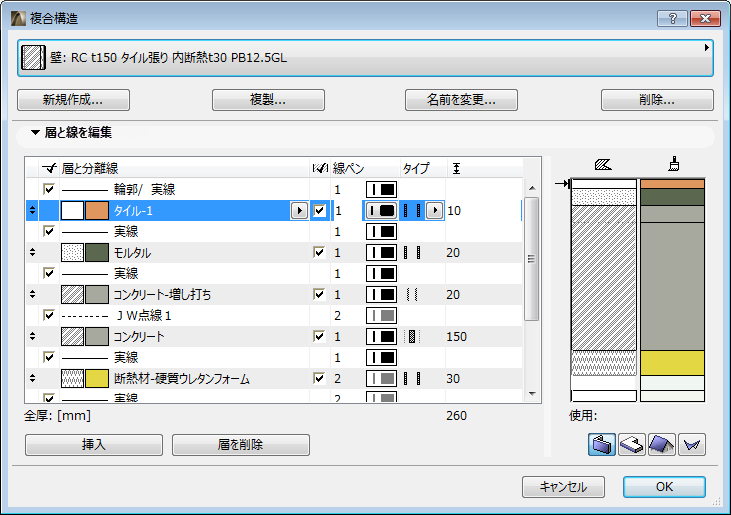Click composite fill icon beside wall name
The width and height of the screenshot is (731, 515).
coord(34,58)
